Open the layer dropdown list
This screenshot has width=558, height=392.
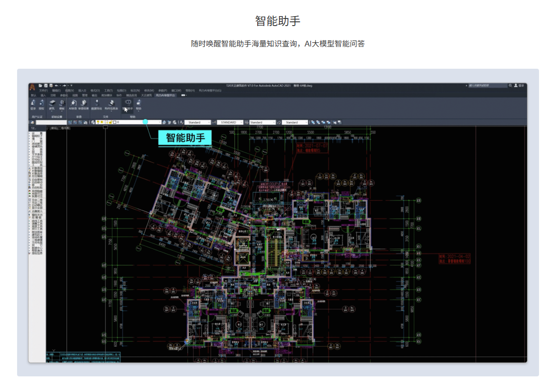point(159,122)
